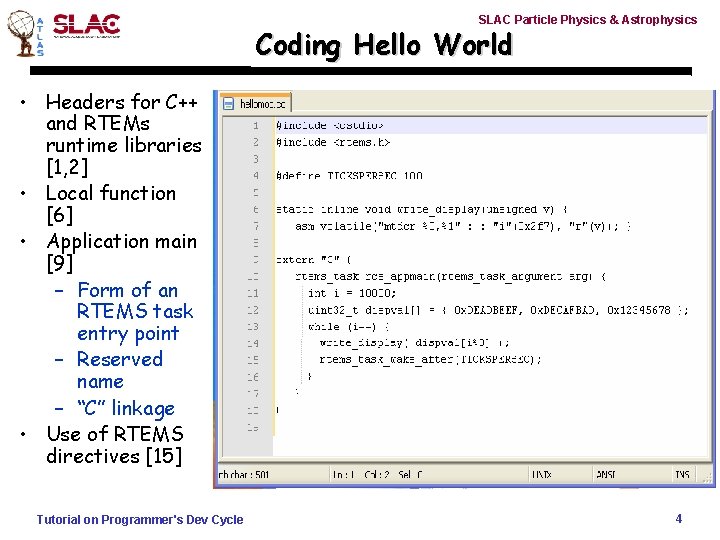Click line 1 '#include <cstdio>' in editor
Viewport: 720px width, 540px height.
pyautogui.click(x=330, y=125)
